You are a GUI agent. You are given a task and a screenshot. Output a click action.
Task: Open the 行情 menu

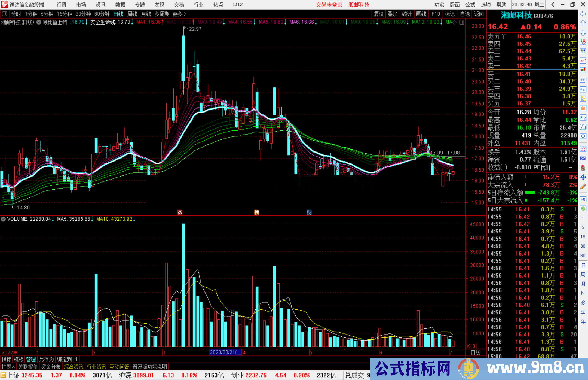(x=62, y=5)
